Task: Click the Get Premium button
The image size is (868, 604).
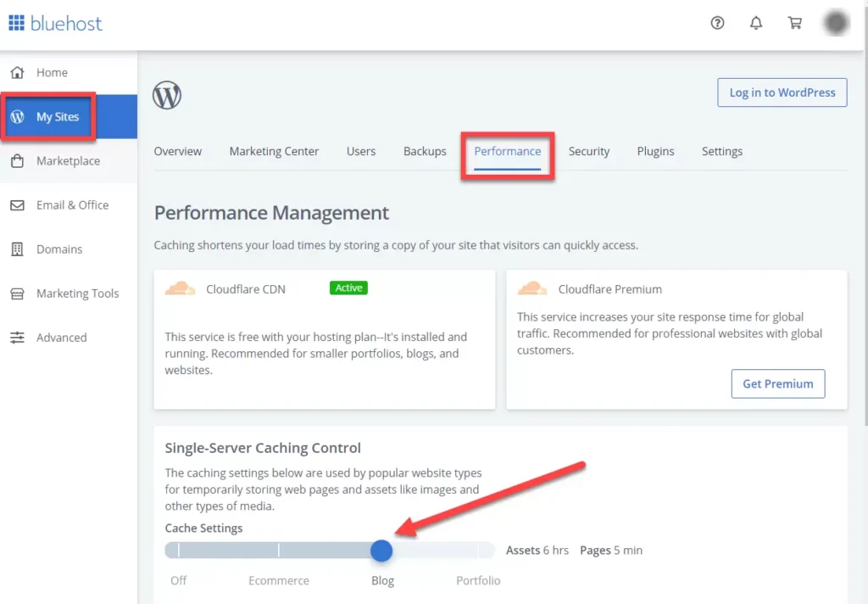Action: [x=778, y=383]
